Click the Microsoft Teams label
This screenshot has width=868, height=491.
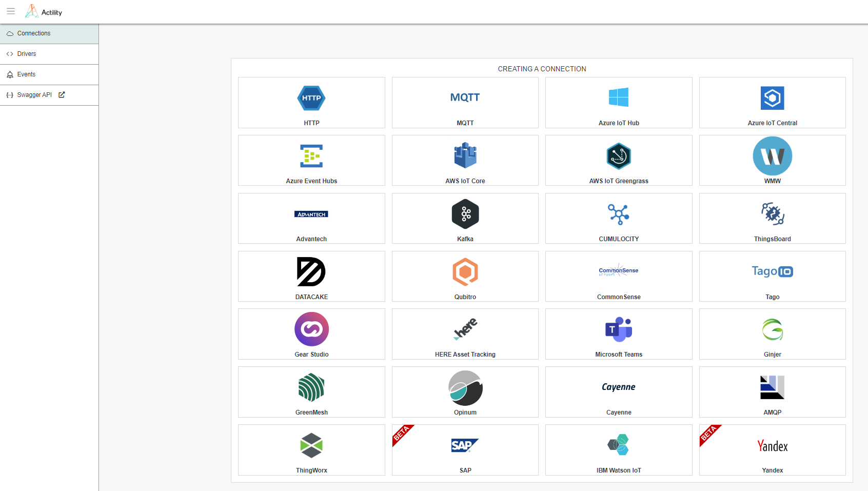tap(619, 355)
